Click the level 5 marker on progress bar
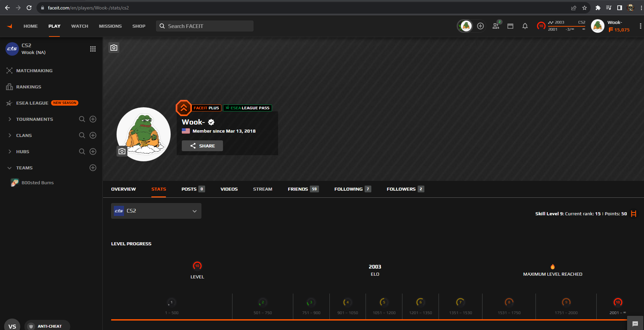Viewport: 644px width, 330px height. (x=384, y=302)
